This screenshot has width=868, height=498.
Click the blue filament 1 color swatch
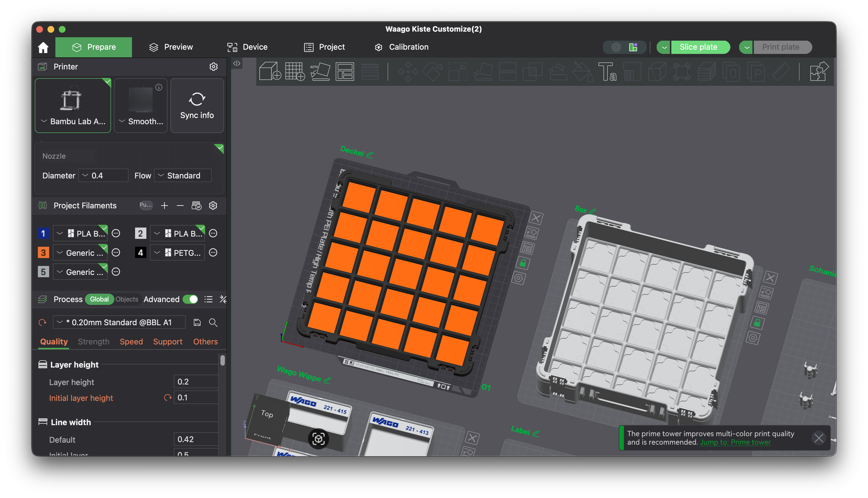click(x=43, y=233)
